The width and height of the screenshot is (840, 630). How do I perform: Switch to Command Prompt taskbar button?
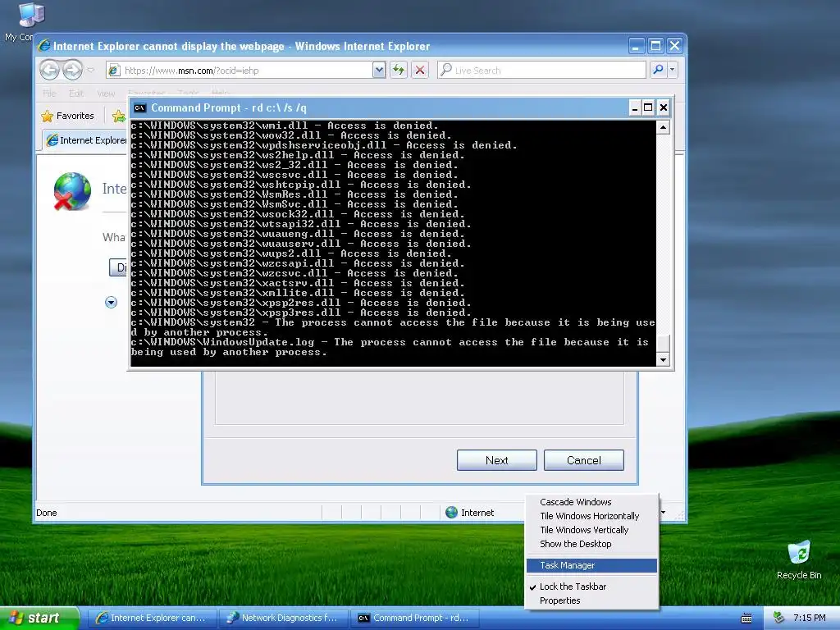click(415, 618)
